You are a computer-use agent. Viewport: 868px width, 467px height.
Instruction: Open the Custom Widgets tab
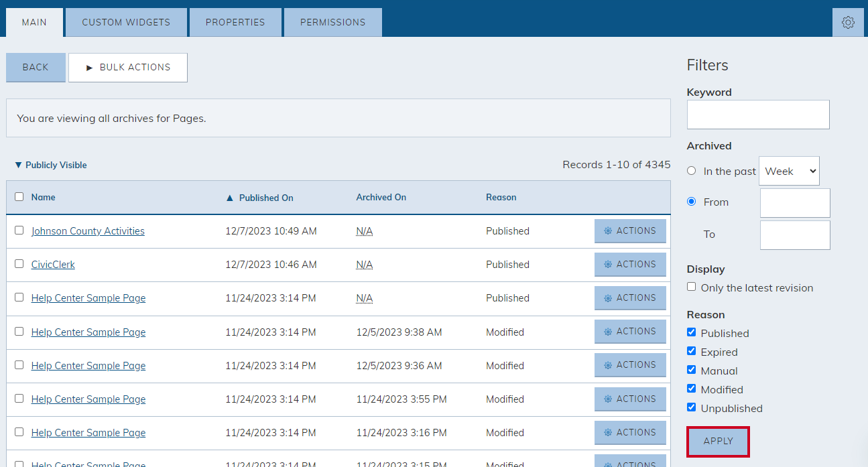click(126, 22)
